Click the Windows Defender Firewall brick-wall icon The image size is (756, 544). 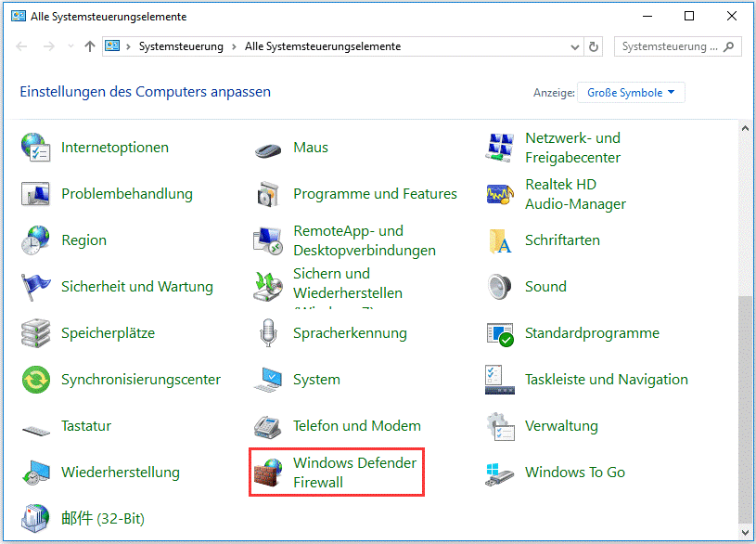pyautogui.click(x=268, y=473)
